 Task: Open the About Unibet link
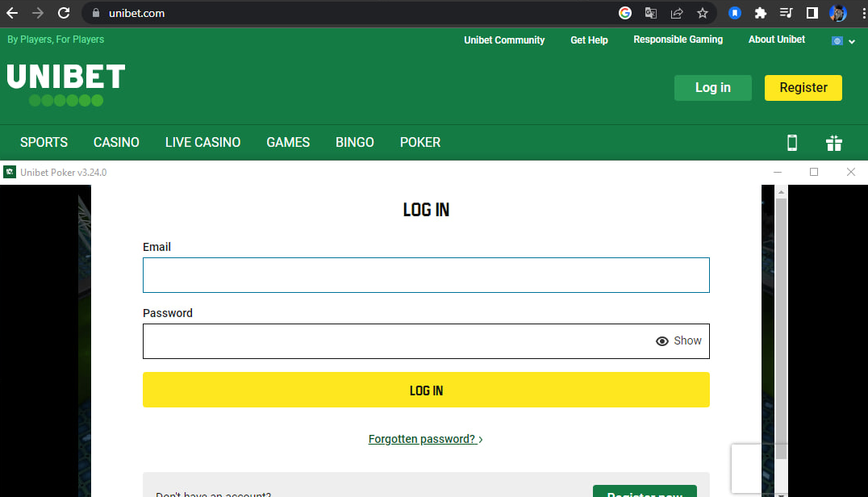(x=777, y=40)
